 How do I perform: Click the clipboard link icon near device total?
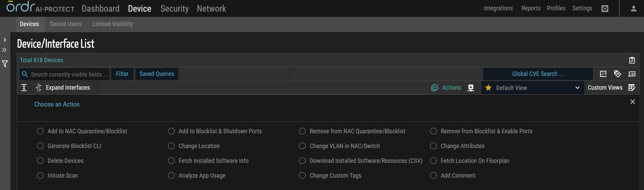click(x=632, y=60)
